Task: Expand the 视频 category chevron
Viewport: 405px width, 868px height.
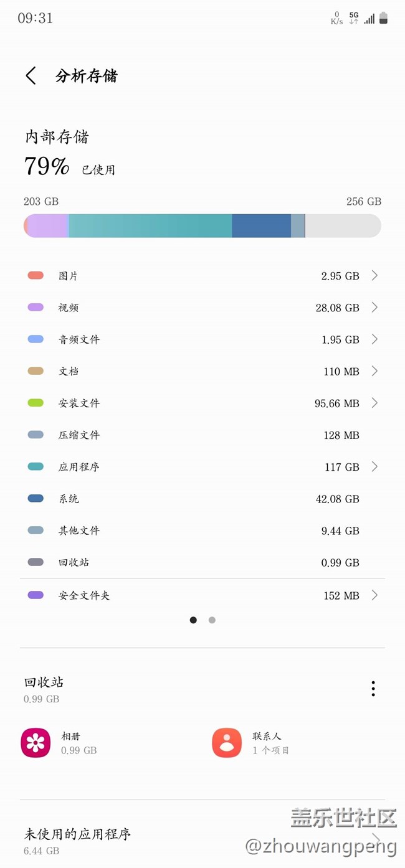Action: [x=374, y=307]
